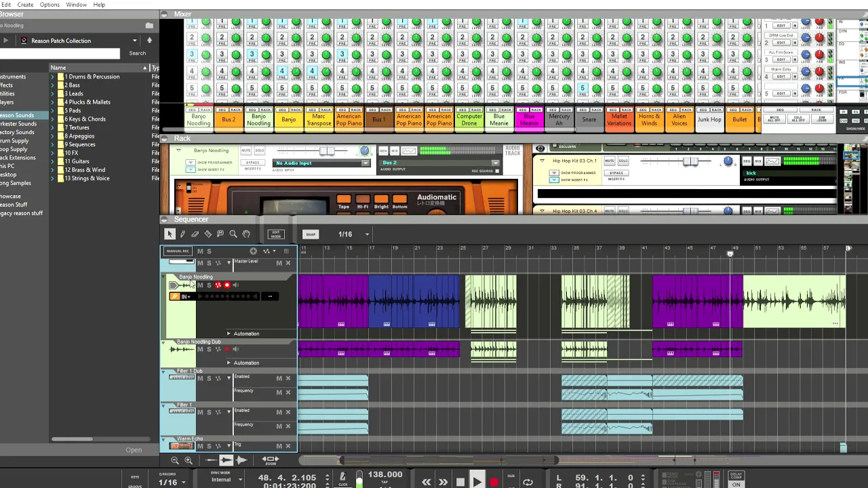This screenshot has width=868, height=488.
Task: Open the Options menu
Action: [50, 5]
